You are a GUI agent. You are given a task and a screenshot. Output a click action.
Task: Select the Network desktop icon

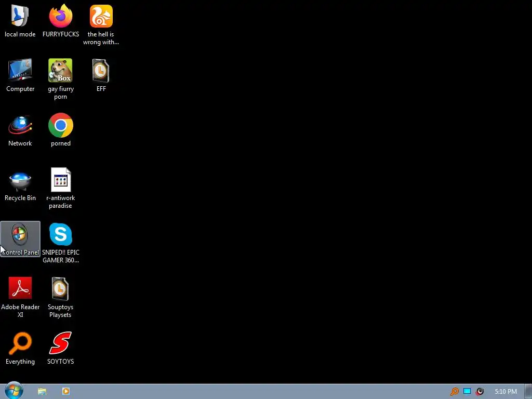click(20, 130)
